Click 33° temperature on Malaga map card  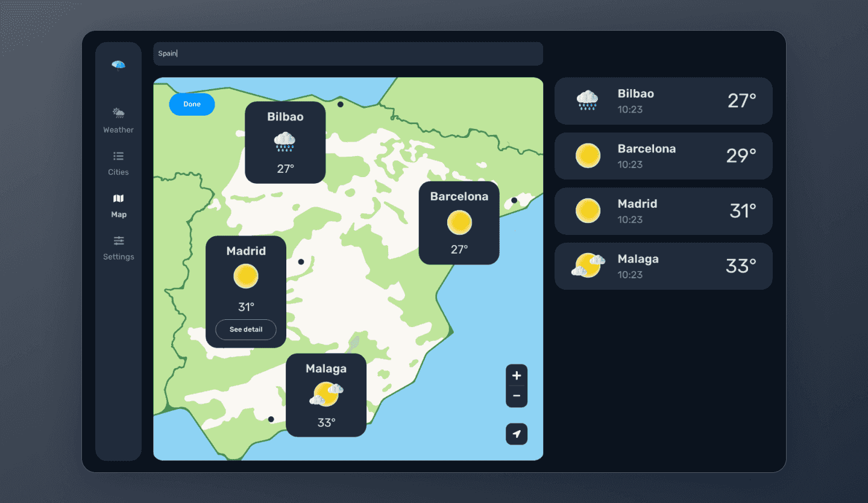pos(326,423)
